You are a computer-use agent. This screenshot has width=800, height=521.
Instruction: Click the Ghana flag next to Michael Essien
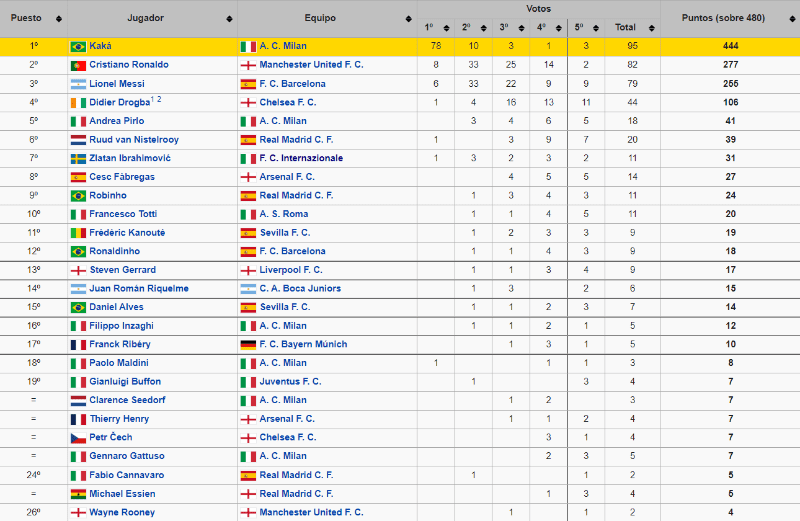[x=78, y=494]
